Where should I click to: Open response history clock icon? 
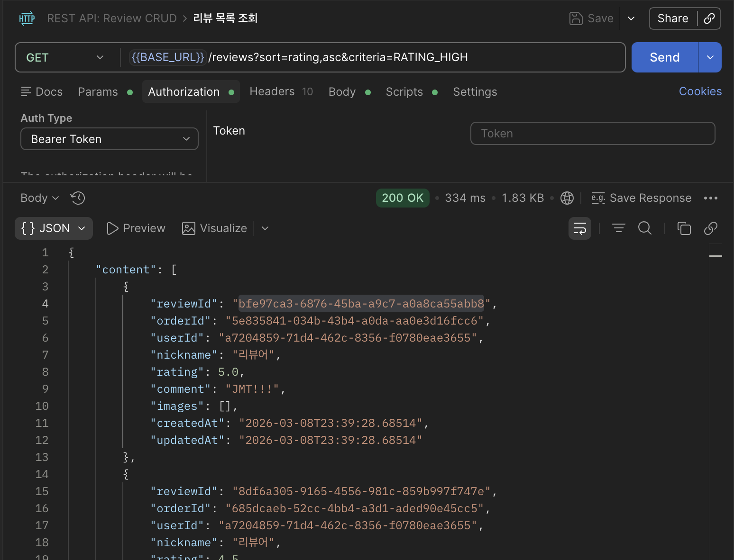(x=78, y=198)
